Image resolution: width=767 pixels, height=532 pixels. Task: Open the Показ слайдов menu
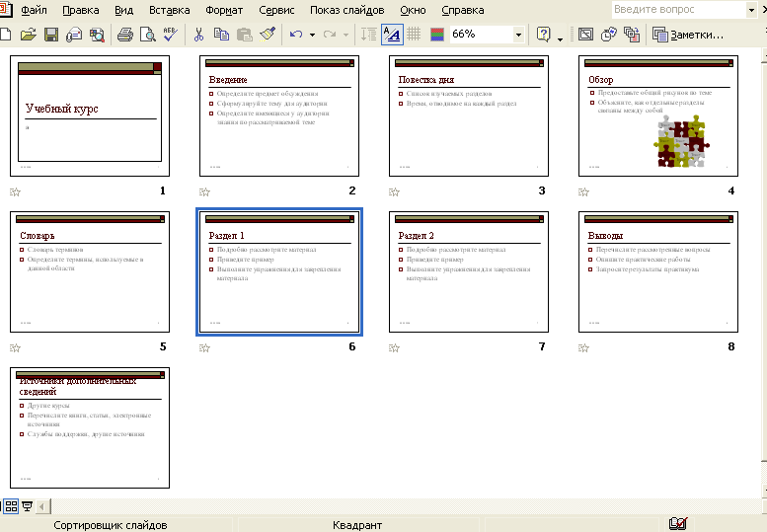click(346, 10)
